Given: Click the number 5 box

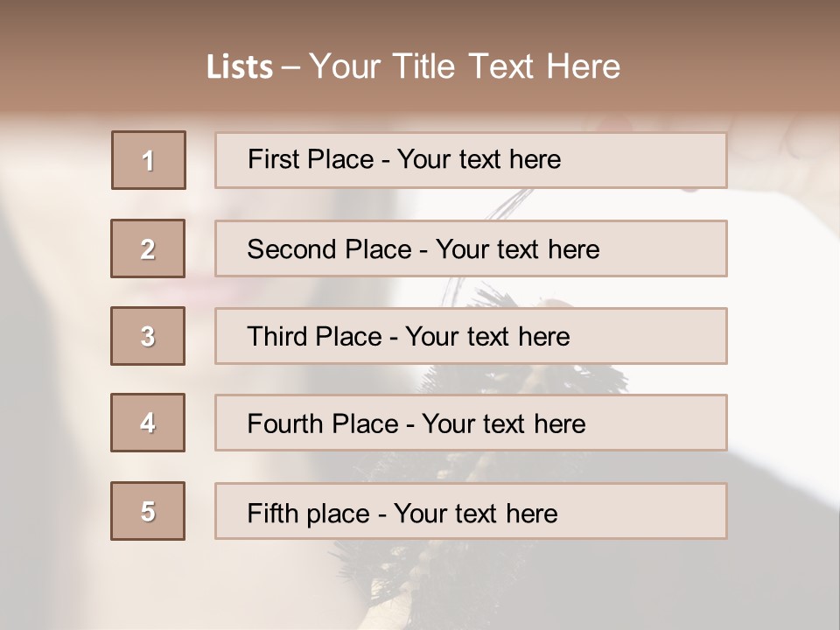Looking at the screenshot, I should (149, 511).
